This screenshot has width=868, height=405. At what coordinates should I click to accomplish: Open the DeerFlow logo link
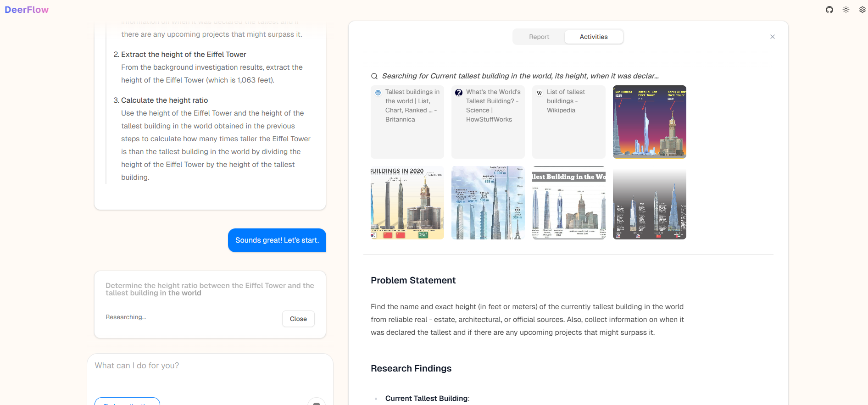pyautogui.click(x=27, y=10)
